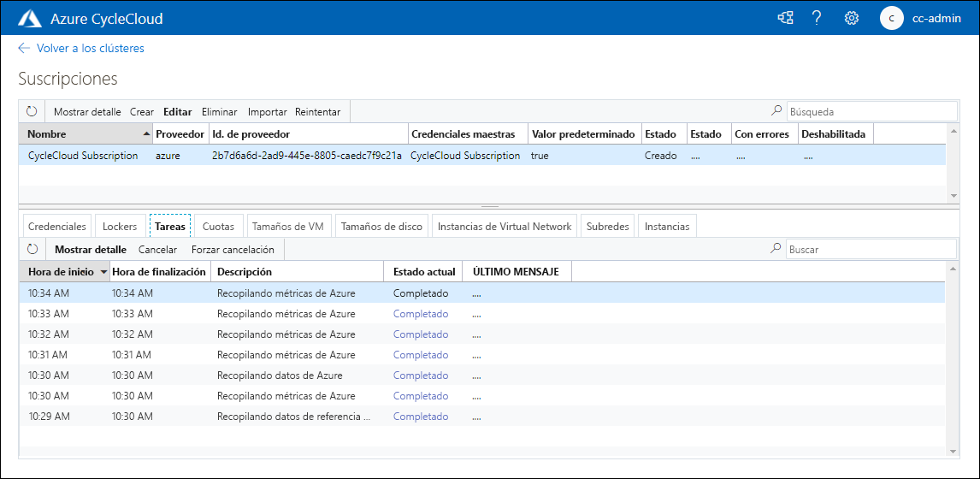Click the Creado status cell
Viewport: 980px width, 479px height.
point(661,156)
